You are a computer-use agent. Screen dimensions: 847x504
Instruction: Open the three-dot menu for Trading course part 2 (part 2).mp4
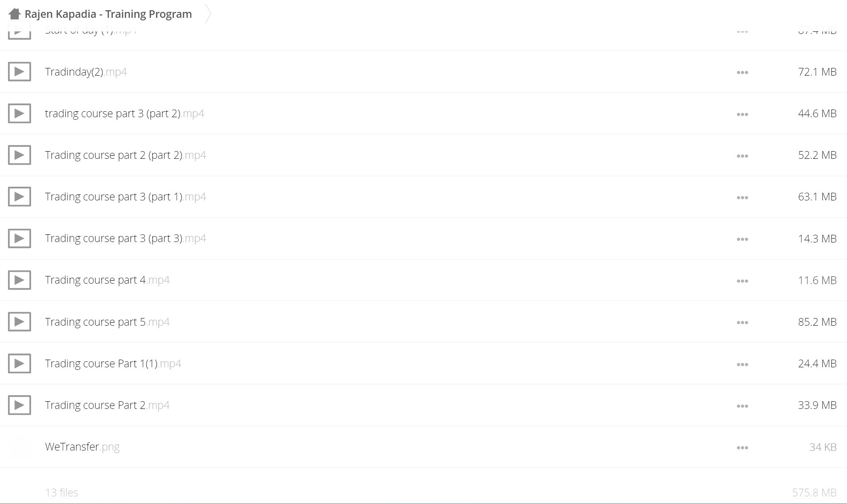click(743, 156)
